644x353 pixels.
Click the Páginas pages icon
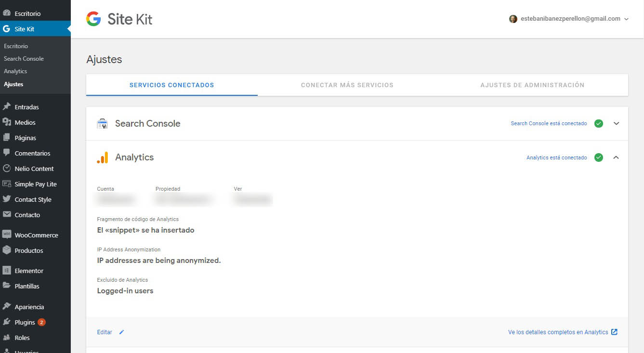click(x=7, y=138)
